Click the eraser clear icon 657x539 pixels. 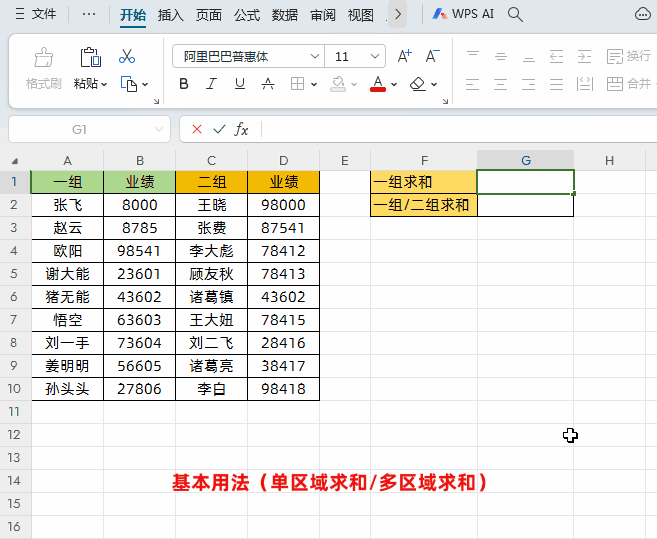418,84
